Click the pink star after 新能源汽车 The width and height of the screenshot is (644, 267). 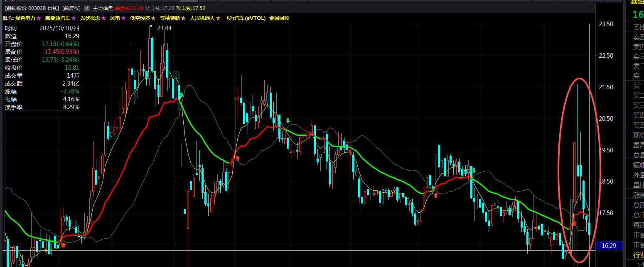tap(74, 18)
